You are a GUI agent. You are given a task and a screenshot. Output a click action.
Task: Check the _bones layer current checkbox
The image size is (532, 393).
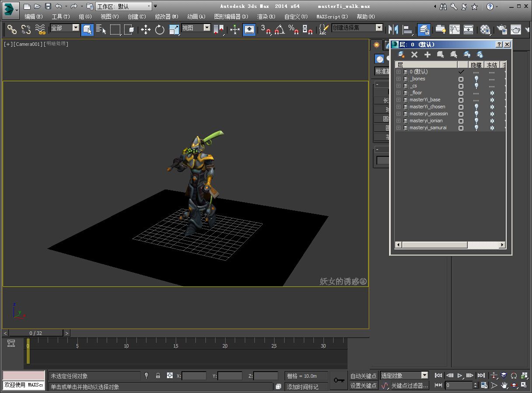point(461,79)
